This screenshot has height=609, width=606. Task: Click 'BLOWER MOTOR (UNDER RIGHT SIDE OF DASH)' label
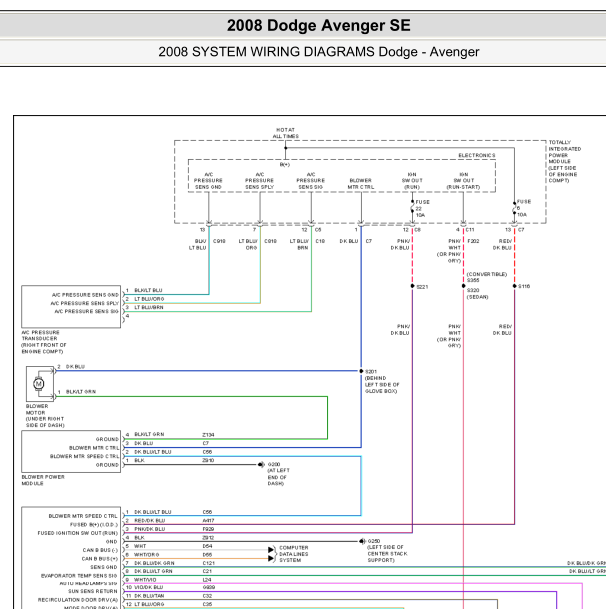(45, 416)
